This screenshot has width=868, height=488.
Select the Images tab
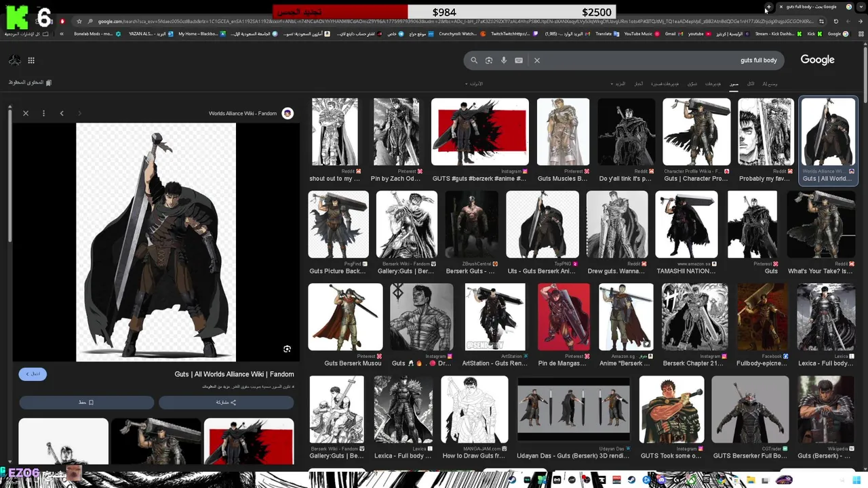click(734, 84)
